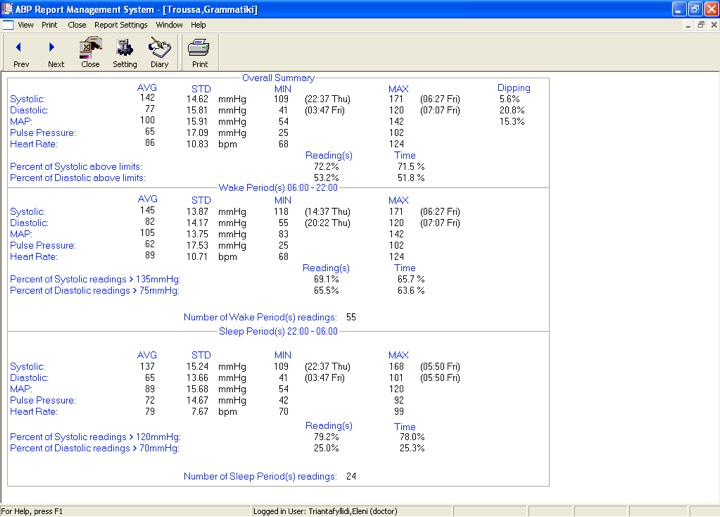This screenshot has width=720, height=517.
Task: Minimize the inner report document window
Action: (x=687, y=25)
